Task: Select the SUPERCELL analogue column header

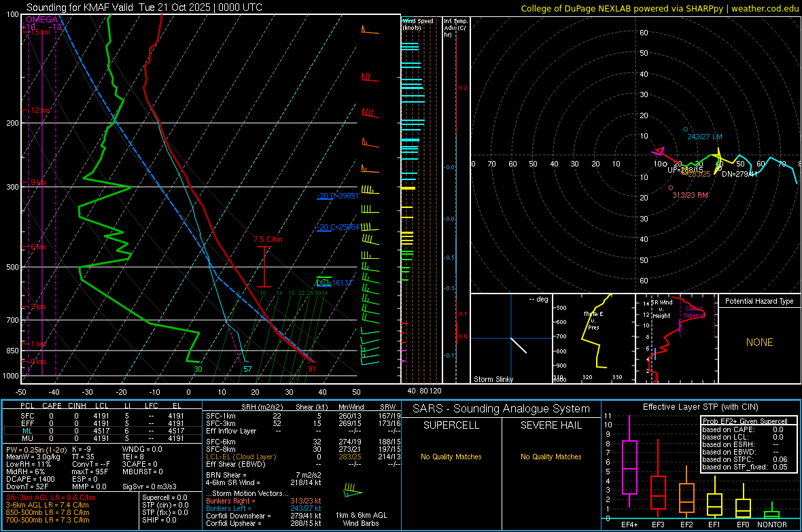Action: click(451, 425)
